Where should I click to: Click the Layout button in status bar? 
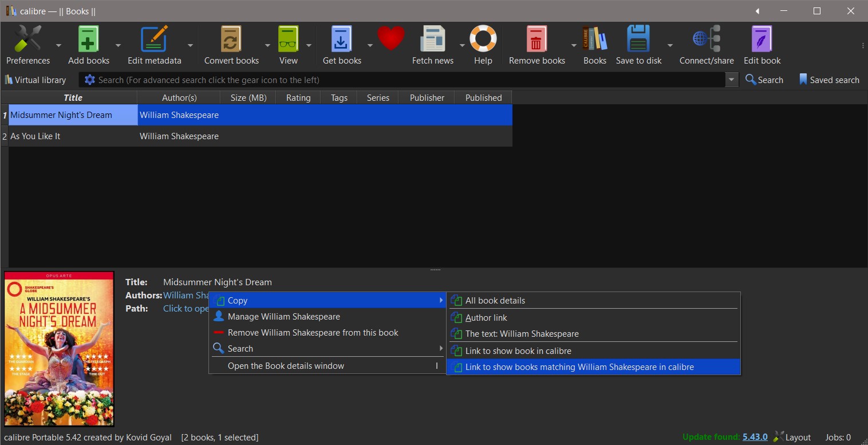click(792, 437)
